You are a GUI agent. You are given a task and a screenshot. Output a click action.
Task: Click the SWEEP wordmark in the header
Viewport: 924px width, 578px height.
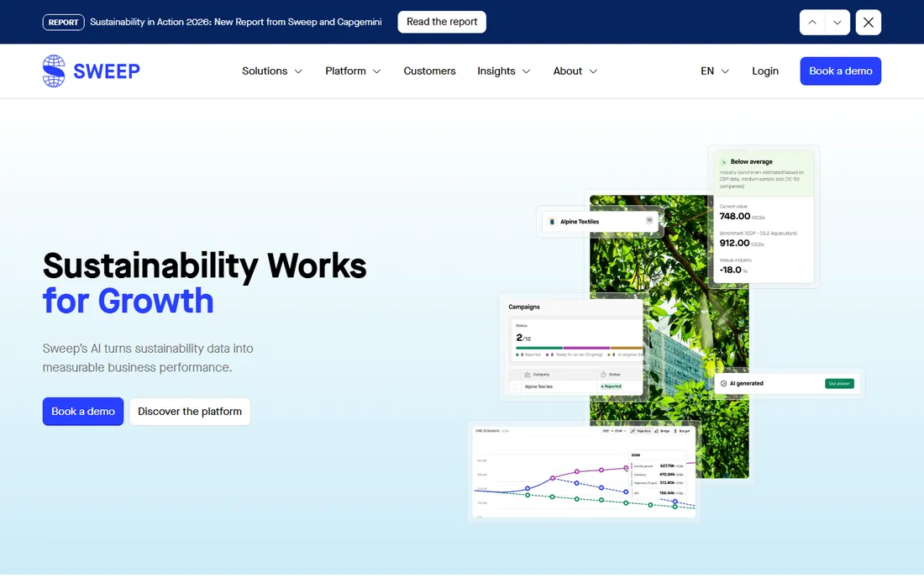[x=107, y=71]
